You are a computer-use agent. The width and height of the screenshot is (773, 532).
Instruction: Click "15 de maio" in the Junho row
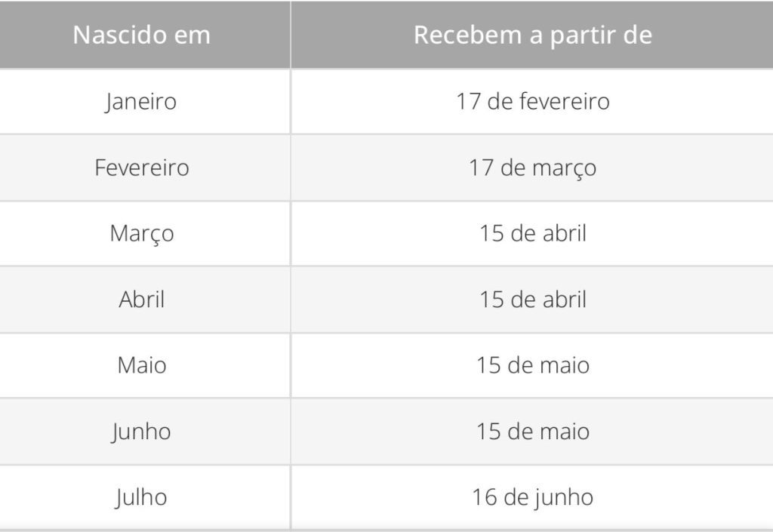point(532,432)
